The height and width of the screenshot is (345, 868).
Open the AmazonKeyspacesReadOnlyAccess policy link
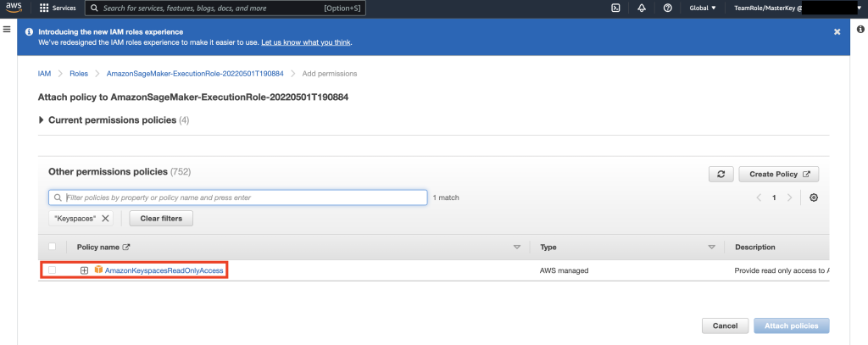[x=164, y=270]
